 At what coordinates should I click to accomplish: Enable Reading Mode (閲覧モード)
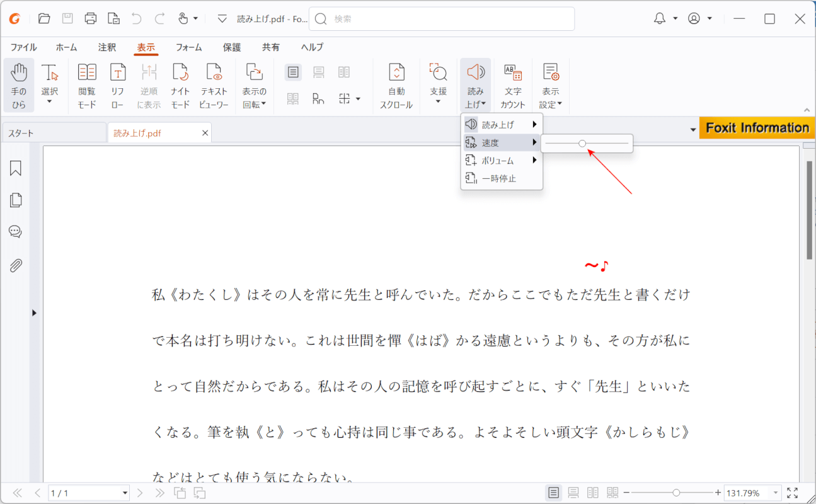tap(87, 86)
